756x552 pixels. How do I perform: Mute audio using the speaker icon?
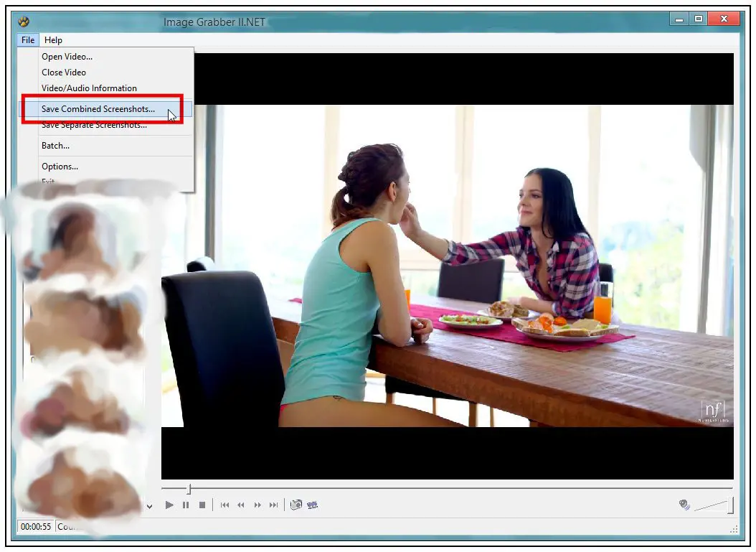[684, 505]
